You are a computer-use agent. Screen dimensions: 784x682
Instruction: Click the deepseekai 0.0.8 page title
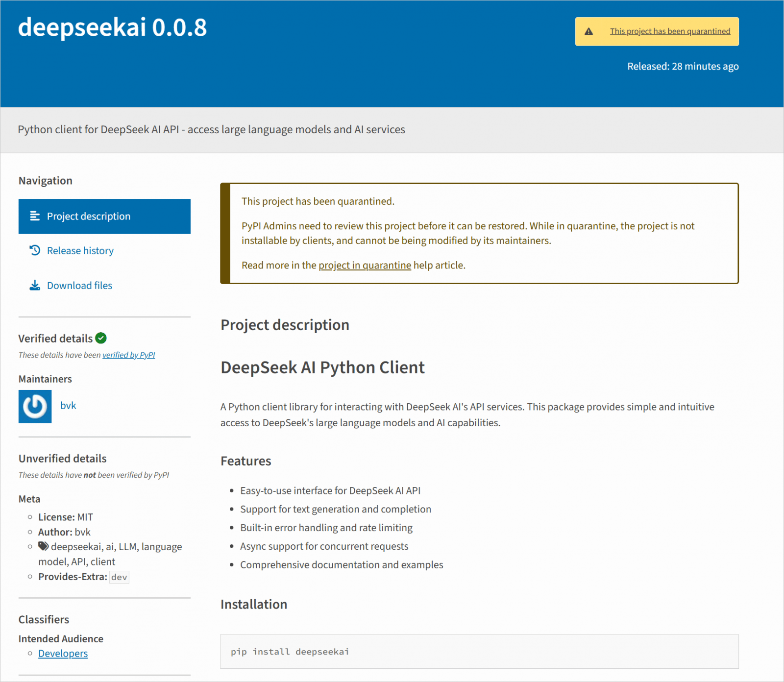[112, 27]
